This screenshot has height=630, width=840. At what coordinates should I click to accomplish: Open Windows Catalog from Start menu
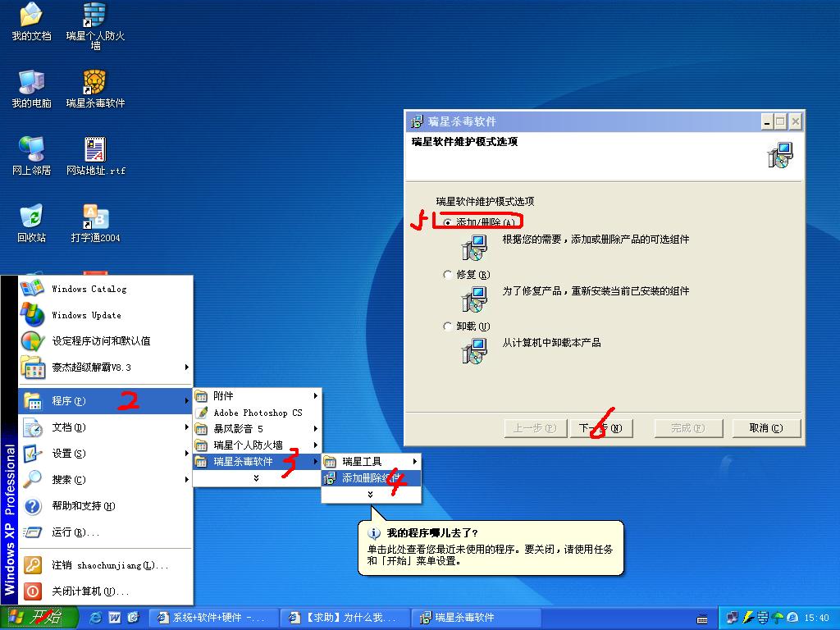[106, 289]
